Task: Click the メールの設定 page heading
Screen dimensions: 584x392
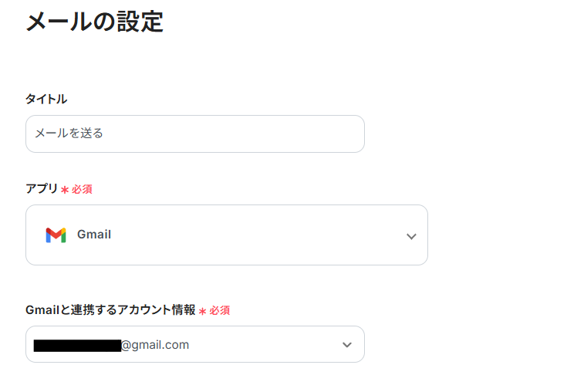Action: click(94, 21)
